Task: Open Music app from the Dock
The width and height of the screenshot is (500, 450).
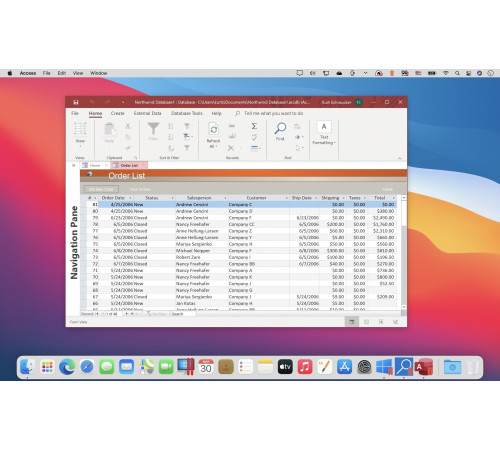Action: (x=305, y=367)
